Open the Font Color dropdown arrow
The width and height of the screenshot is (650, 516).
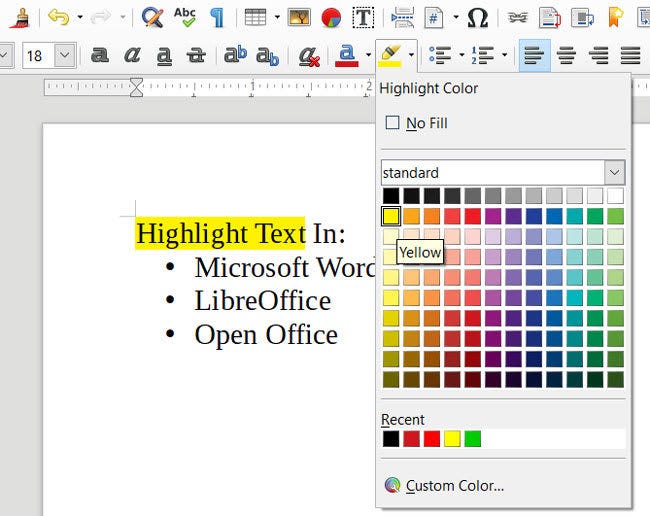pos(368,55)
